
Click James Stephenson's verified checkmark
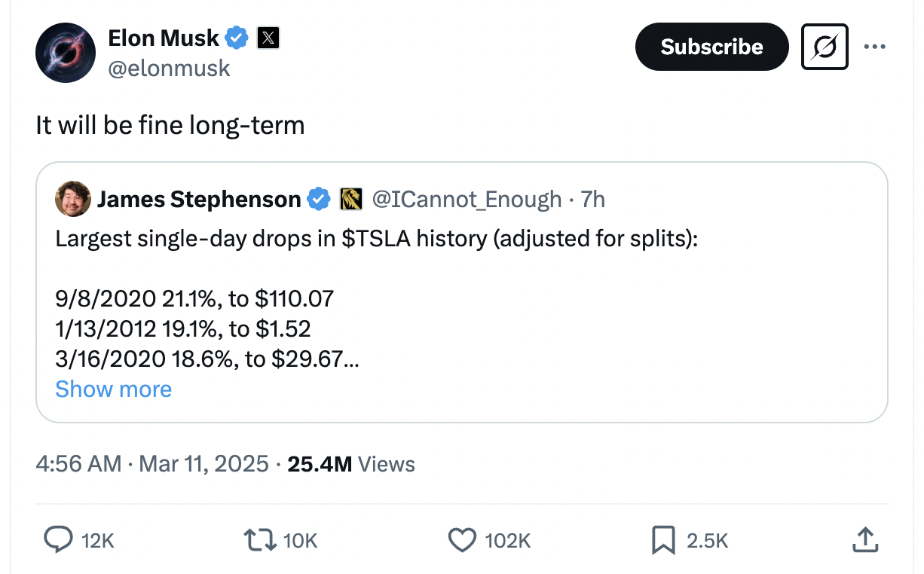point(320,199)
